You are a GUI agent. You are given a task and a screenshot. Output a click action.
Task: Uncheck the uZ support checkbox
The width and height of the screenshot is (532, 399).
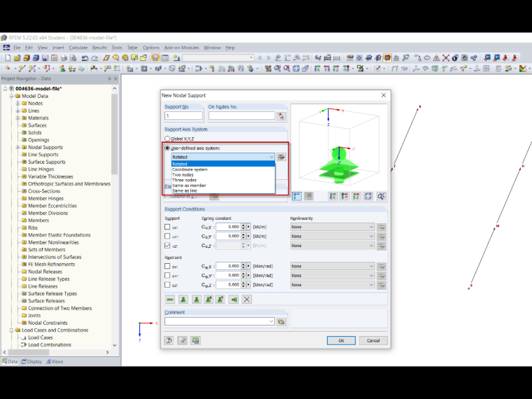167,245
